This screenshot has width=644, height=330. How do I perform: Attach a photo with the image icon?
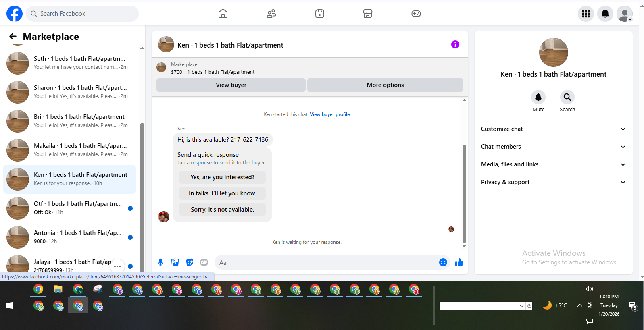point(175,262)
